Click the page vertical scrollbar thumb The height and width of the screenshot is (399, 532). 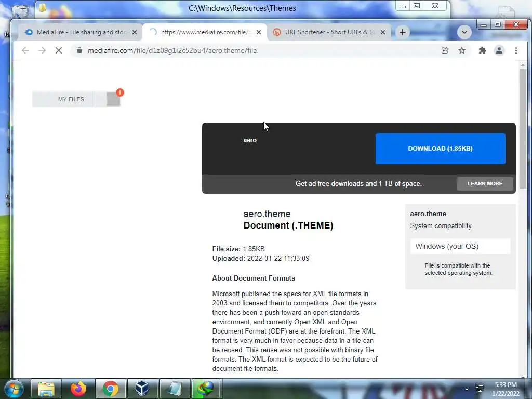(x=523, y=129)
